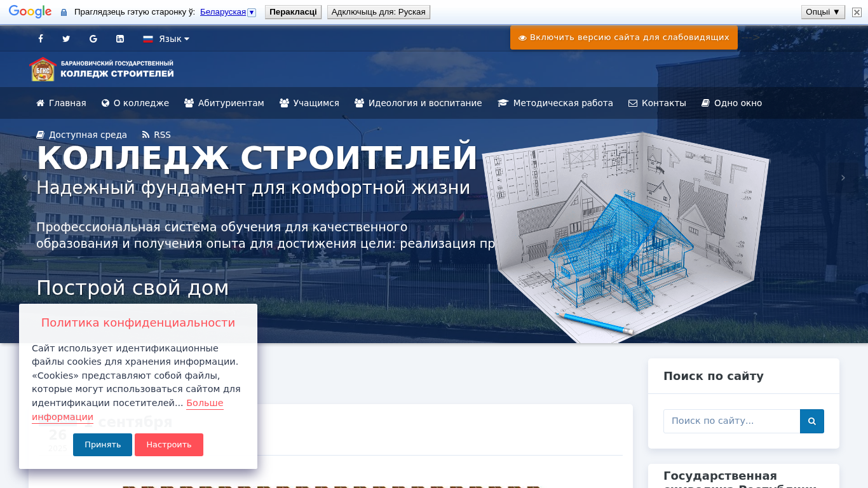Open the Google social icon
The height and width of the screenshot is (488, 868).
point(93,39)
